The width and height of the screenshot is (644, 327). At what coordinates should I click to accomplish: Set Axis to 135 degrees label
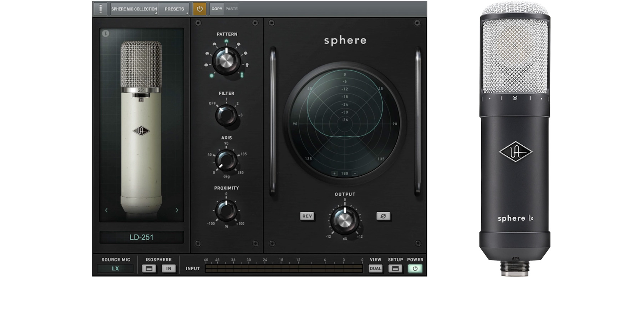click(x=244, y=154)
